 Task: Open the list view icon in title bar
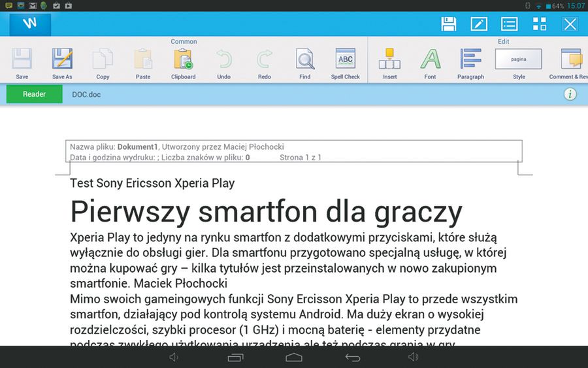[509, 24]
